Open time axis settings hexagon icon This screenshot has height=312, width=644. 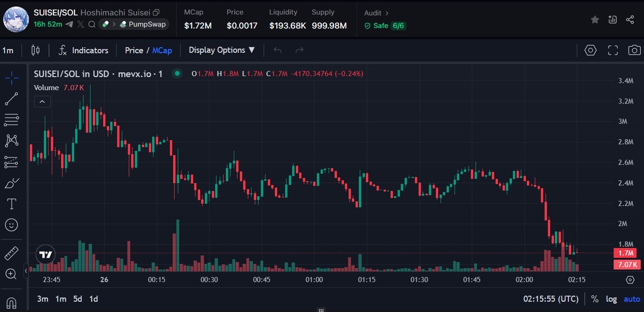click(x=630, y=280)
